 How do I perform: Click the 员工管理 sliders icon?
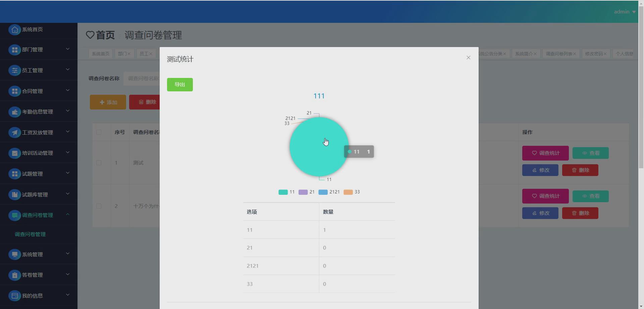[14, 71]
